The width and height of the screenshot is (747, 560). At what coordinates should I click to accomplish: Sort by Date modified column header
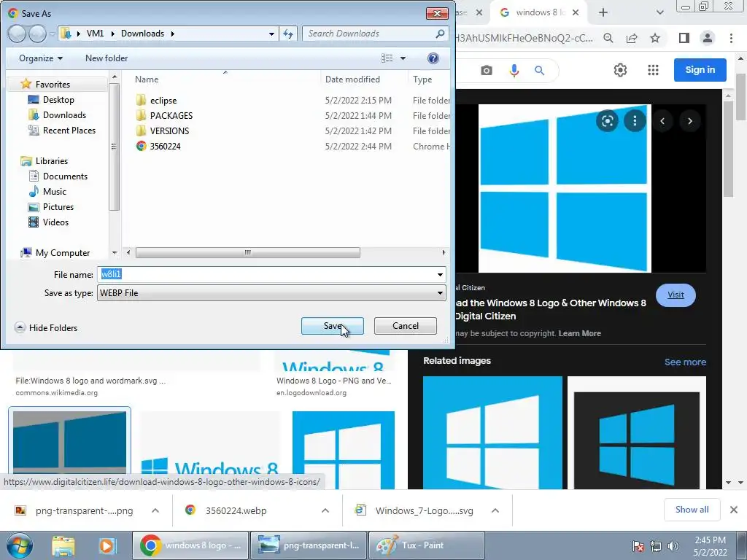pos(352,79)
